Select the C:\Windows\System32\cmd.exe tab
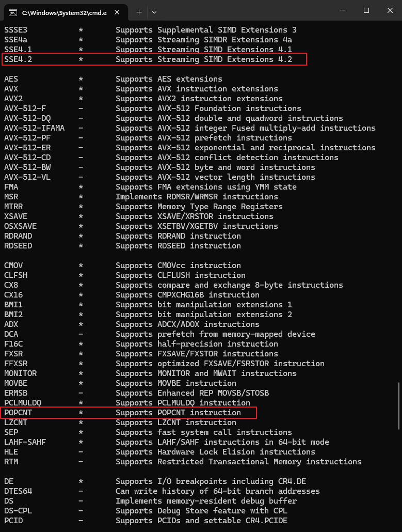 coord(66,12)
